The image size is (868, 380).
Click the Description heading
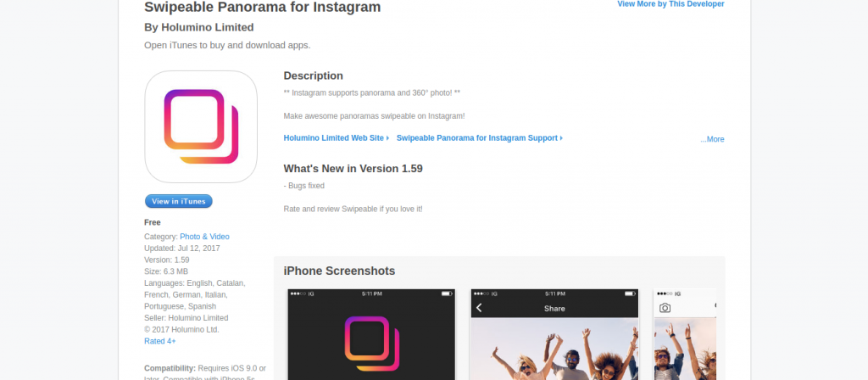(x=314, y=75)
